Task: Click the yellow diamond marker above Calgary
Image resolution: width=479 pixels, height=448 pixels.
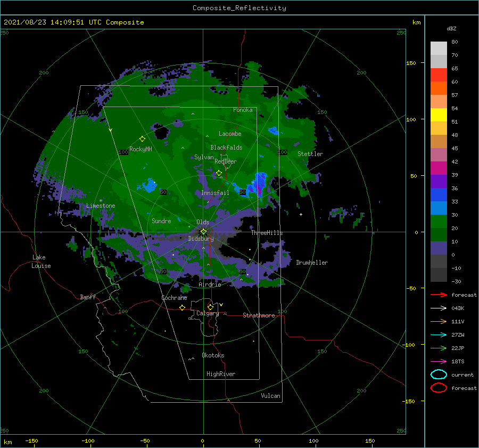Action: click(x=210, y=307)
